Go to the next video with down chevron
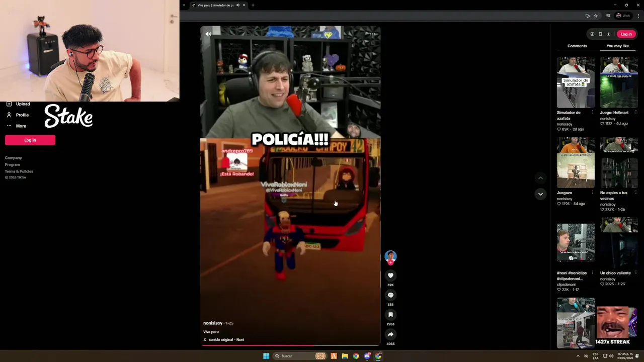This screenshot has width=644, height=362. 540,194
